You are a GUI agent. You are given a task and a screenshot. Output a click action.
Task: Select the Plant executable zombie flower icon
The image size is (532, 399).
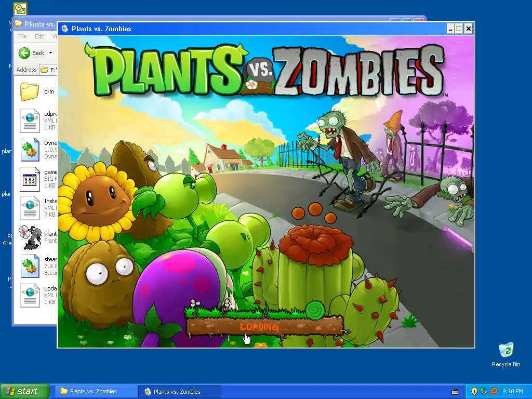point(30,237)
